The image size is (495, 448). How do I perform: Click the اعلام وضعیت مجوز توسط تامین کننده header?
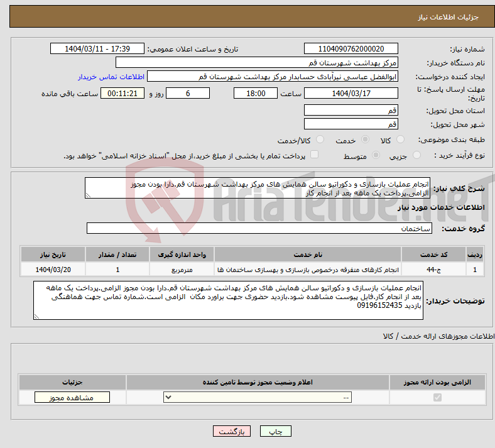258,382
